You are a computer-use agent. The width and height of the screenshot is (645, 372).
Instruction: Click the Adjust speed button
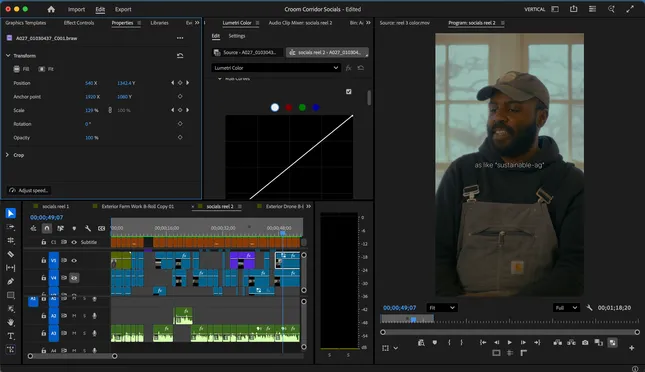pyautogui.click(x=30, y=190)
